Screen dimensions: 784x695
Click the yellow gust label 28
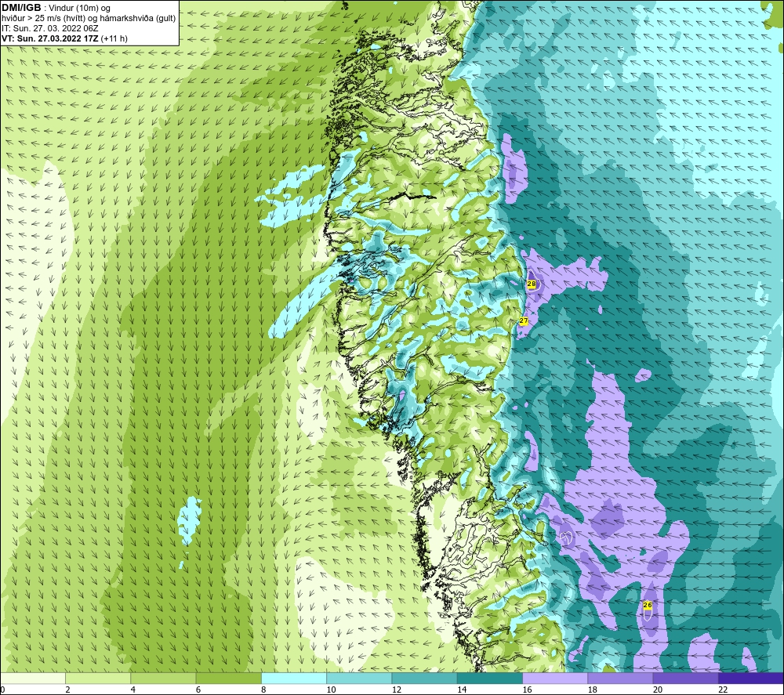tap(532, 284)
